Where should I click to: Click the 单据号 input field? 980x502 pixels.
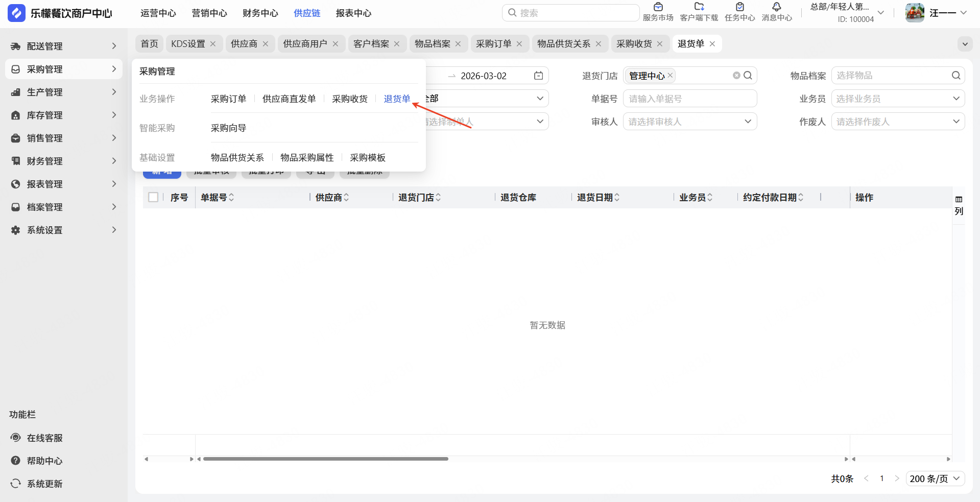pyautogui.click(x=690, y=99)
